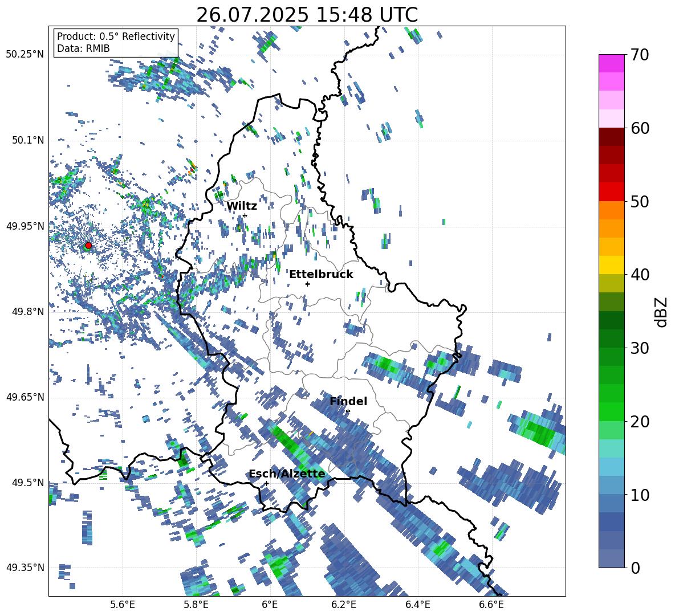
Task: Click the Findel station cross marker
Action: coord(348,411)
